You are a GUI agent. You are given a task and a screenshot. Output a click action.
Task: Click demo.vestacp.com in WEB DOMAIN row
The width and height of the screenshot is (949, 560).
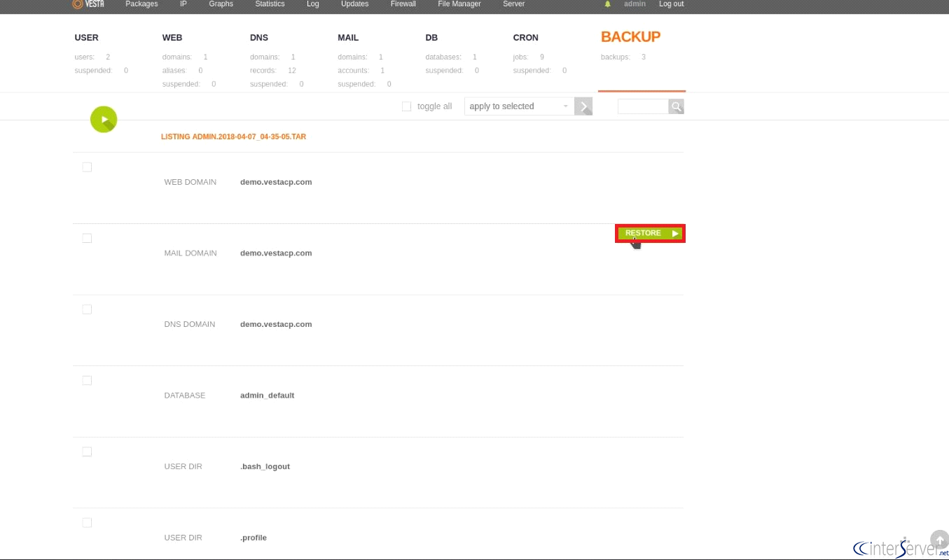click(x=276, y=182)
